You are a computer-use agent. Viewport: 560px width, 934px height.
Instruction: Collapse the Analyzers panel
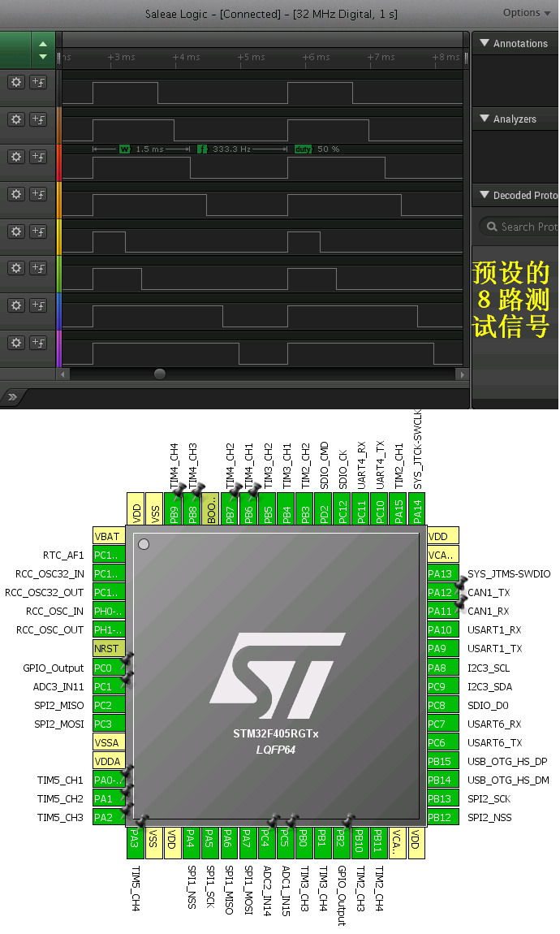(x=485, y=119)
